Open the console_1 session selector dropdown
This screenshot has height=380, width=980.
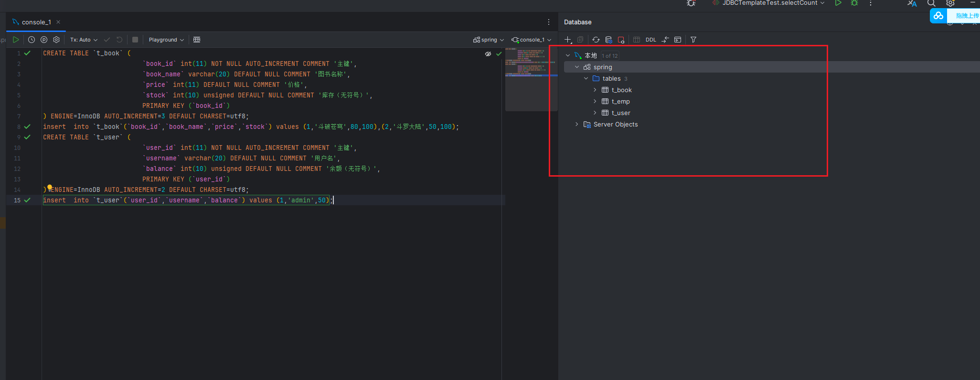pyautogui.click(x=532, y=40)
